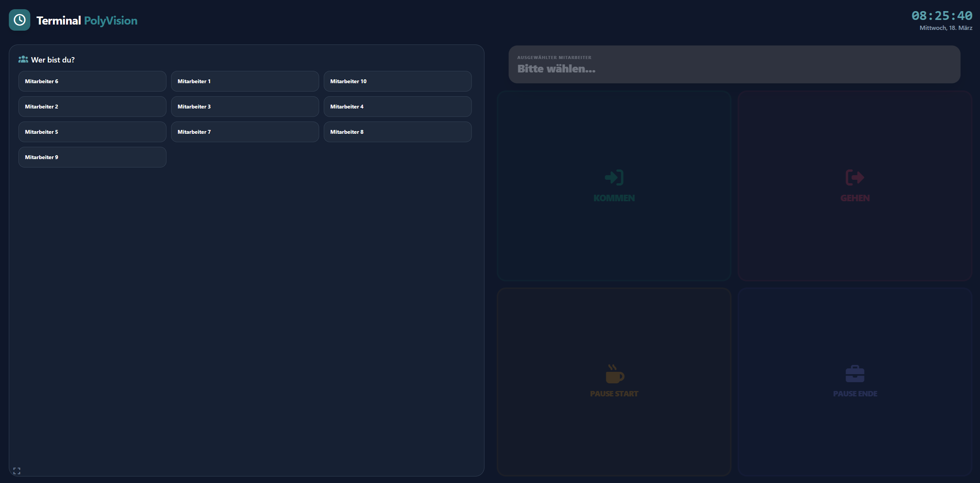Click the KOMMEN login arrow icon
Image resolution: width=980 pixels, height=483 pixels.
[614, 177]
